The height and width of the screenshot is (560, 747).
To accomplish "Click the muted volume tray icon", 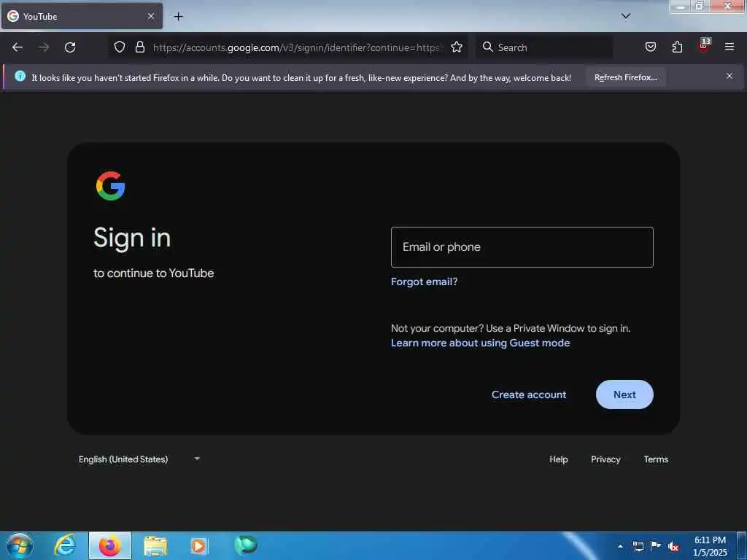I will 673,547.
